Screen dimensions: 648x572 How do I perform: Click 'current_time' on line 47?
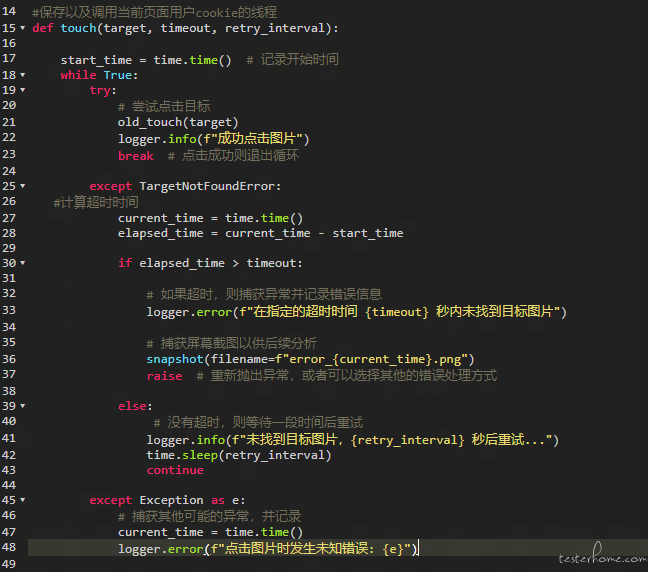[x=160, y=532]
